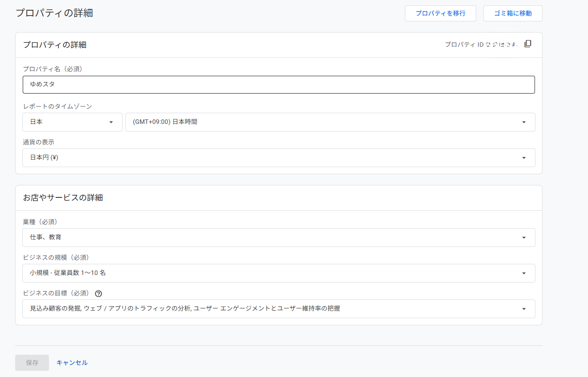Click the help icon beside ビジネスの目標
This screenshot has width=588, height=377.
pyautogui.click(x=99, y=293)
